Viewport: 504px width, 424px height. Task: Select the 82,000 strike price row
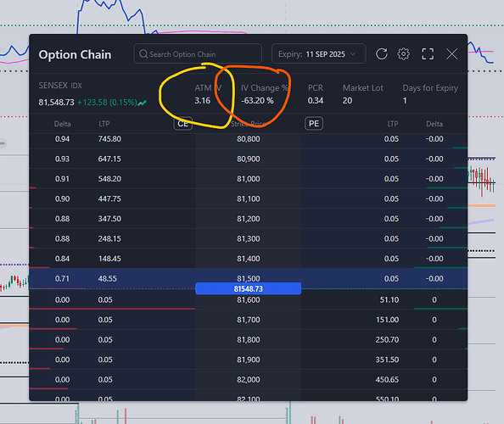248,379
